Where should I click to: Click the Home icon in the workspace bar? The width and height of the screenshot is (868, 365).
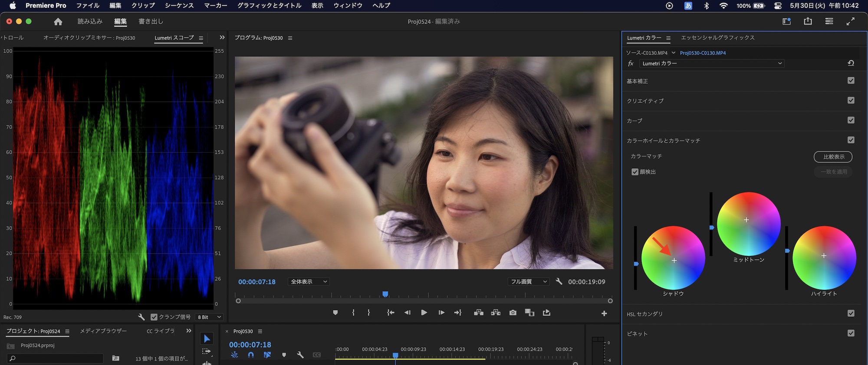(x=58, y=22)
